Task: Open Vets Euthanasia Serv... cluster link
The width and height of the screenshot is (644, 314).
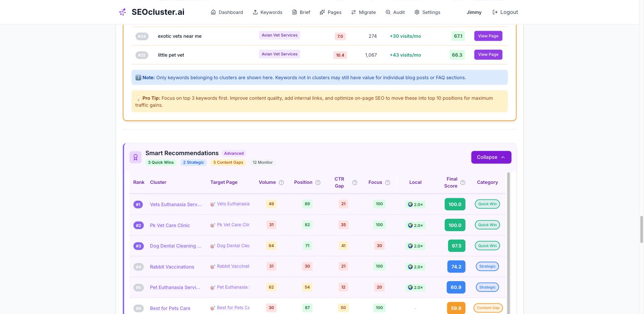Action: pos(176,204)
